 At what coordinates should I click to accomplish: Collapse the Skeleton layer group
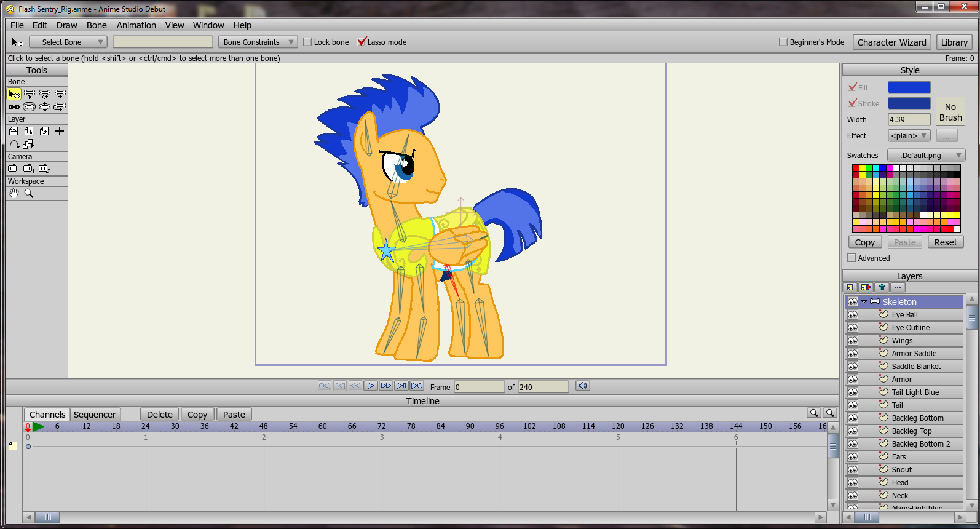pyautogui.click(x=864, y=302)
